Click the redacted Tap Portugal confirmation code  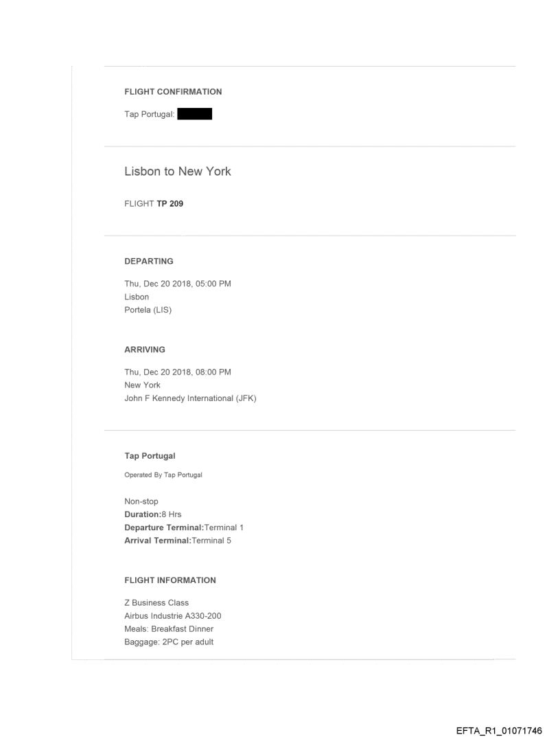[194, 115]
